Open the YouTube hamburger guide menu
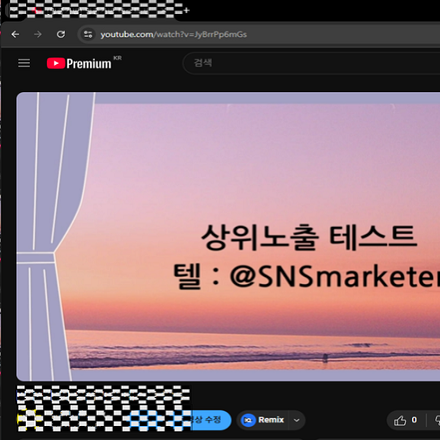Screen dimensions: 440x440 (x=24, y=63)
